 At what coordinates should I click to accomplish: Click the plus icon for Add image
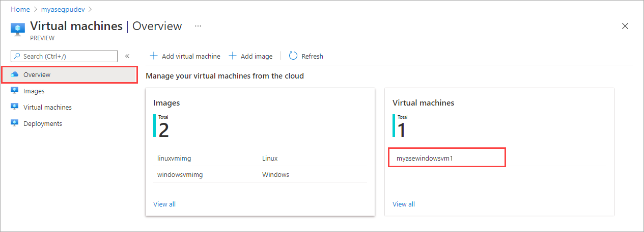click(233, 56)
